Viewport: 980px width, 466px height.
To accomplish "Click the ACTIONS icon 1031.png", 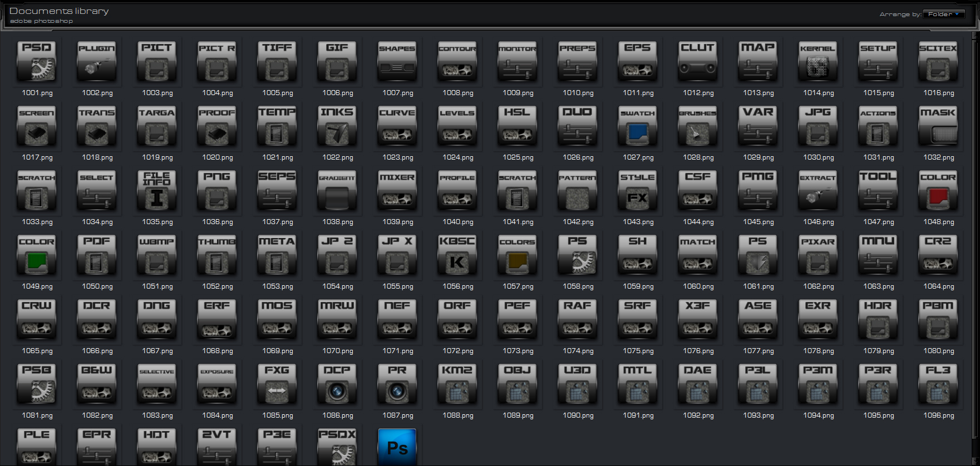I will 878,126.
